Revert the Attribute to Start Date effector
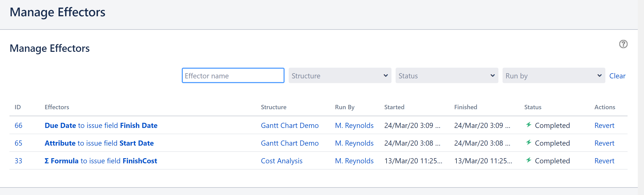 [604, 143]
